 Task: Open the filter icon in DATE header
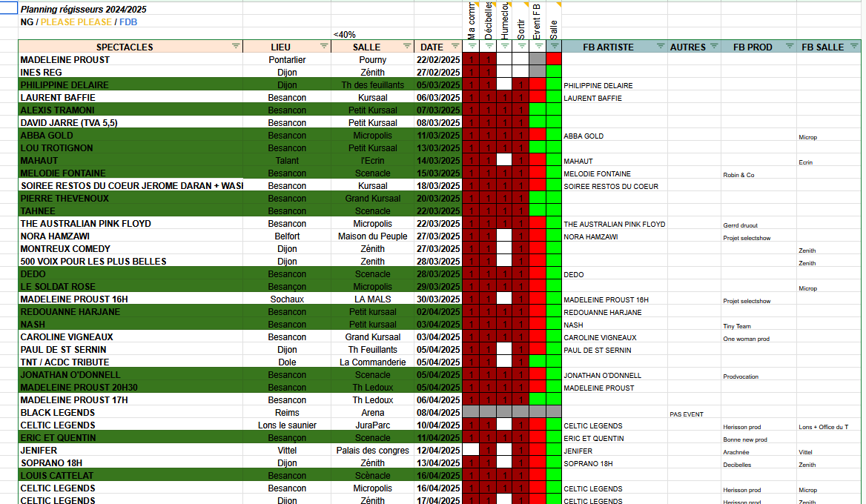[455, 47]
